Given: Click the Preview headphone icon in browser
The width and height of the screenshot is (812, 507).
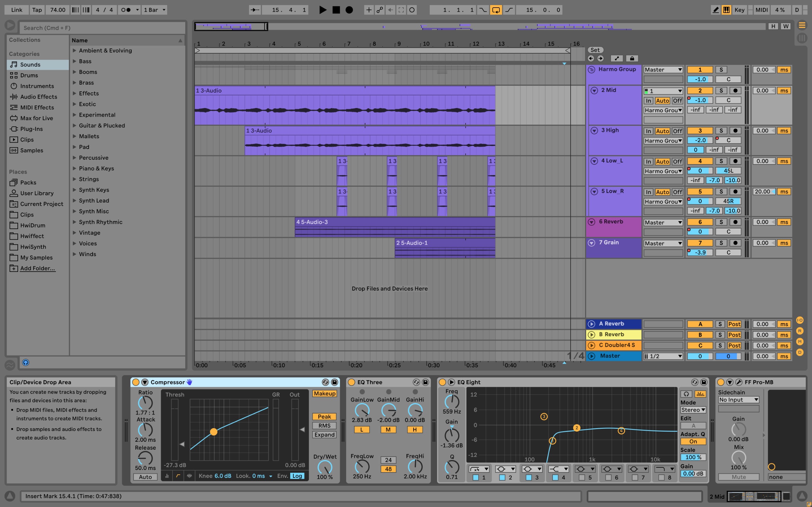Looking at the screenshot, I should pyautogui.click(x=26, y=363).
